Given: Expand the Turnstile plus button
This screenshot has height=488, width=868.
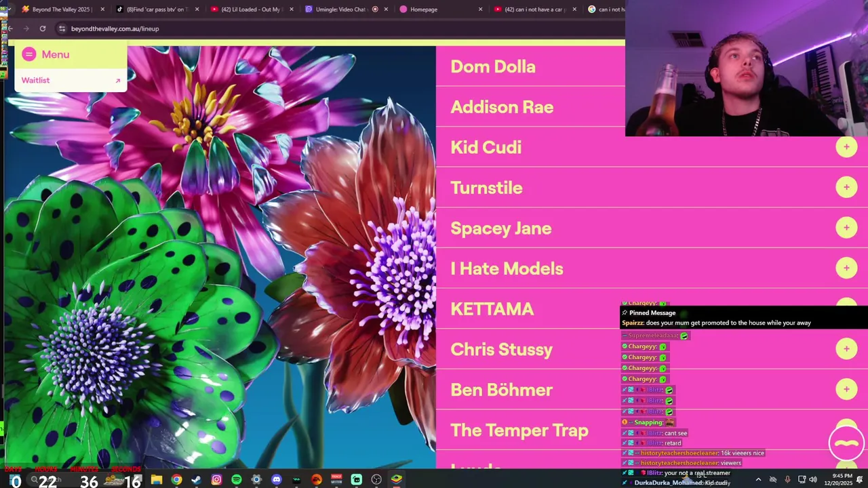Looking at the screenshot, I should tap(846, 187).
